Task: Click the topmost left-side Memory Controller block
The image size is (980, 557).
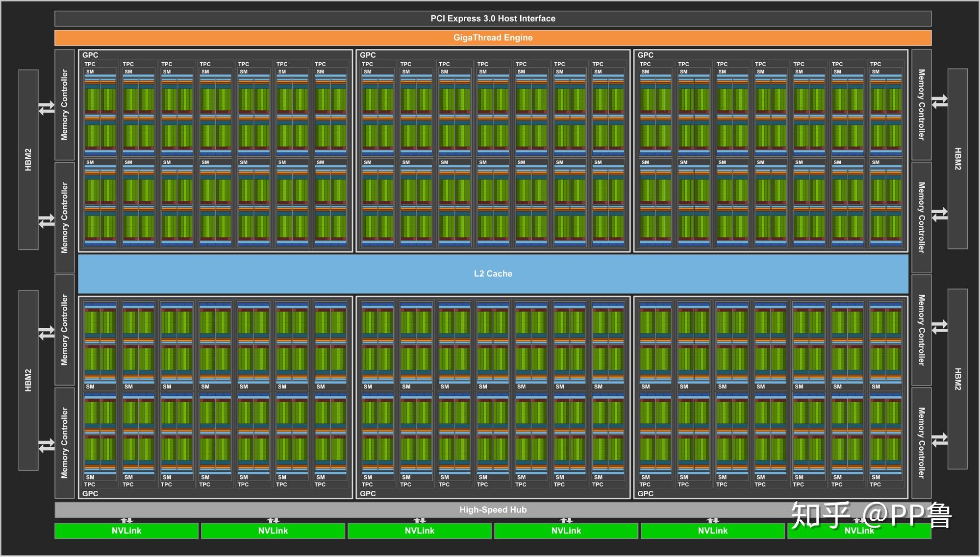Action: coord(64,105)
